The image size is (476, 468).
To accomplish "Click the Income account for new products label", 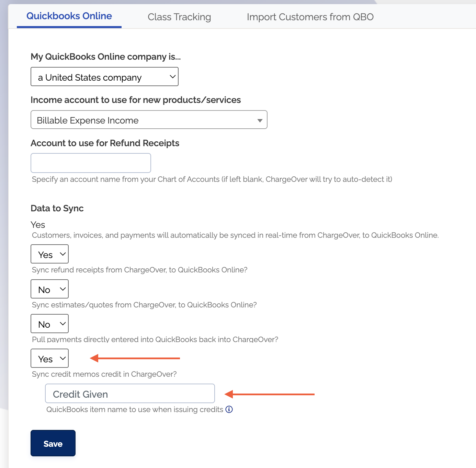I will pyautogui.click(x=136, y=100).
